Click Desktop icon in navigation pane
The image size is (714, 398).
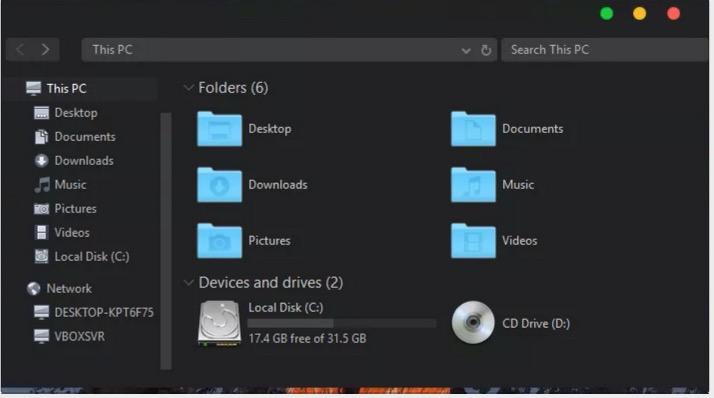(x=41, y=113)
